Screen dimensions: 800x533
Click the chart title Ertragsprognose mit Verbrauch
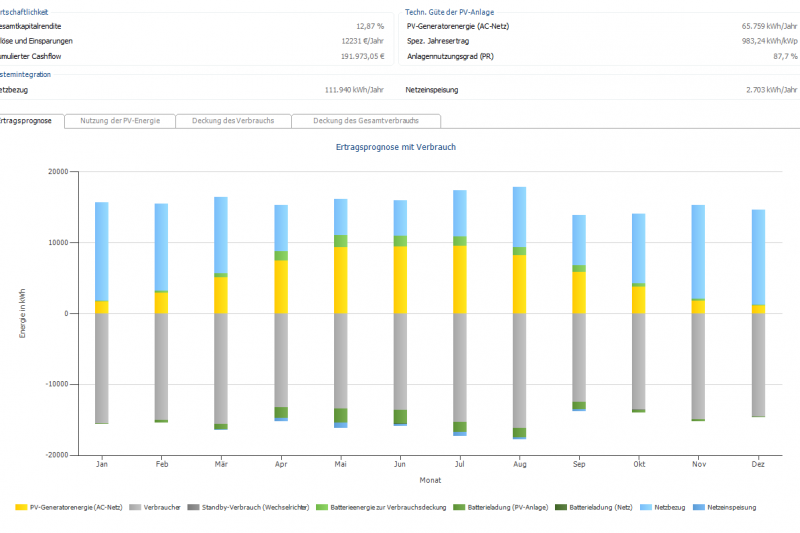pyautogui.click(x=397, y=147)
